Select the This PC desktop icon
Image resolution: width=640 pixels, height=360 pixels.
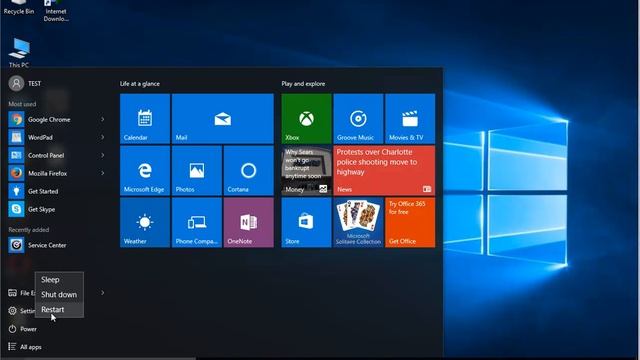coord(19,53)
